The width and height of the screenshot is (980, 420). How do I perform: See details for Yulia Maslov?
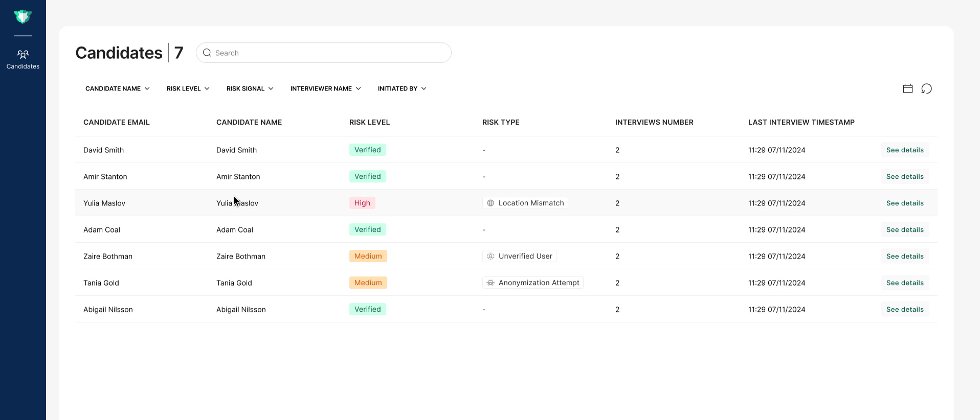[905, 203]
